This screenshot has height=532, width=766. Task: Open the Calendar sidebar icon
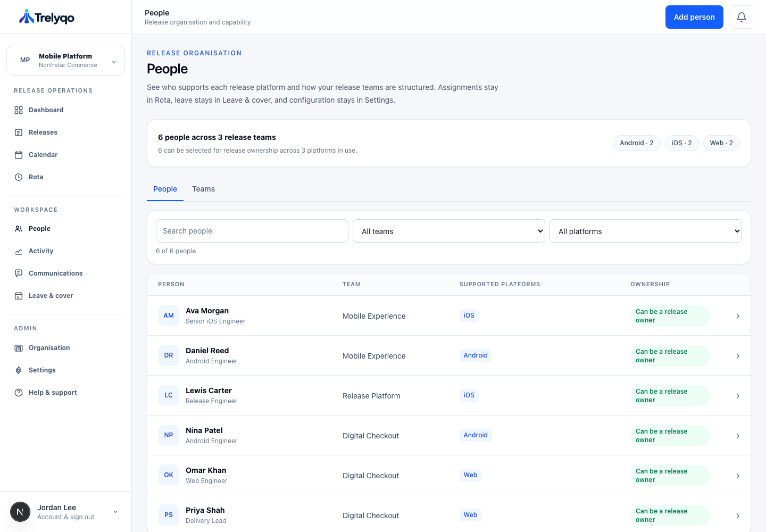point(19,155)
